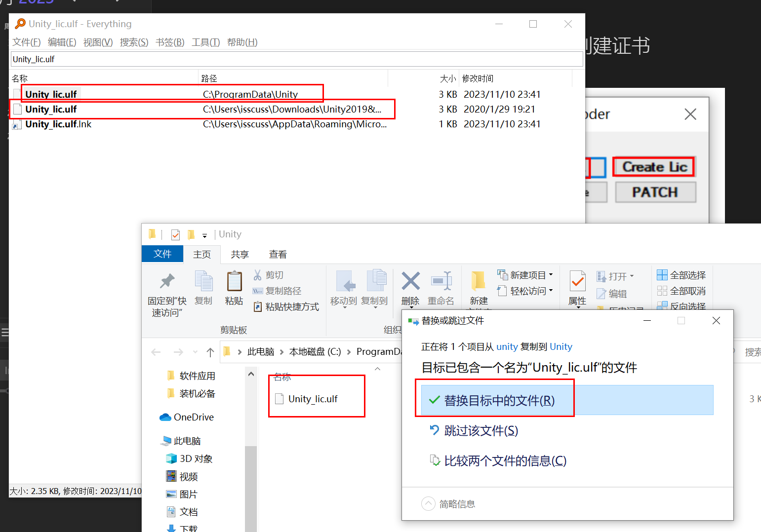Open the 视图(V) menu in Everything
The height and width of the screenshot is (532, 761).
point(98,42)
